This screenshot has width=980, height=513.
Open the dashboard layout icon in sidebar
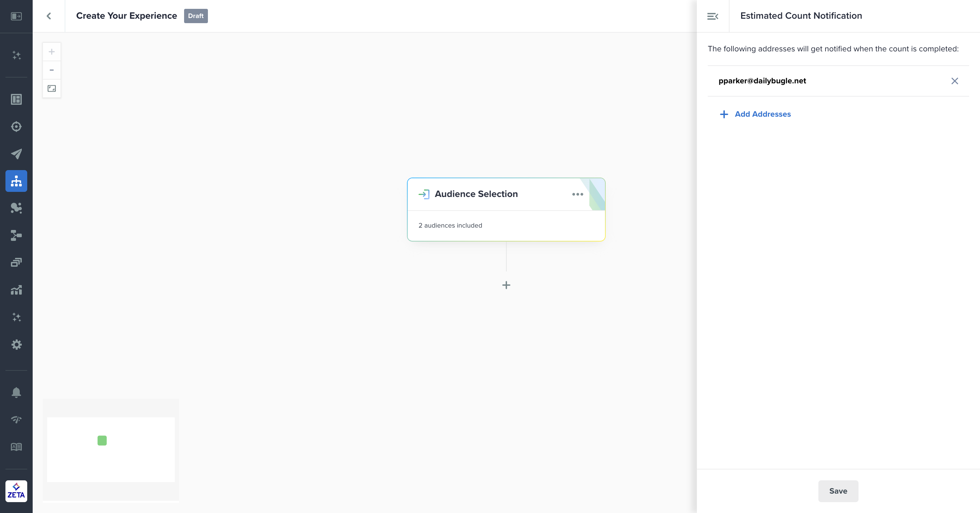point(16,100)
